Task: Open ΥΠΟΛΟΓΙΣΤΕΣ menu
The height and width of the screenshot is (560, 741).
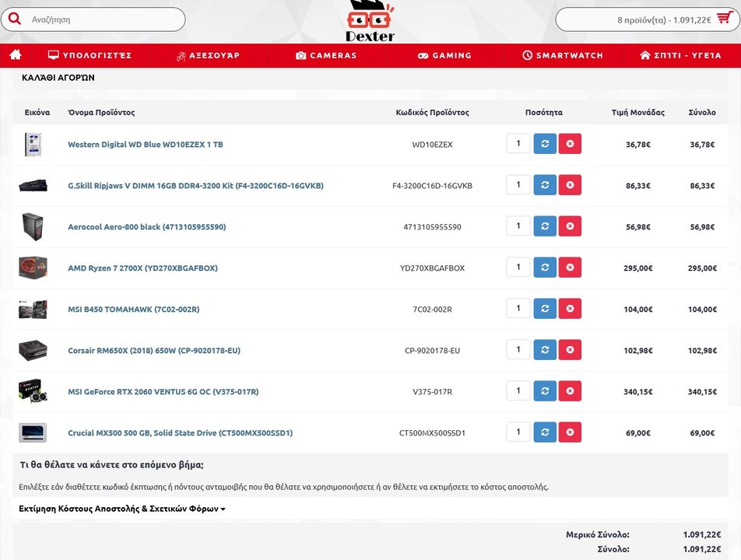Action: tap(90, 55)
